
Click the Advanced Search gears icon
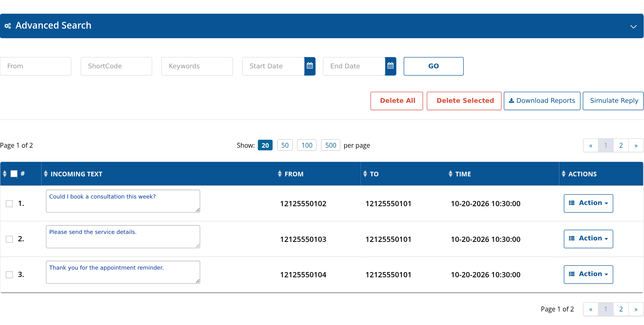8,26
